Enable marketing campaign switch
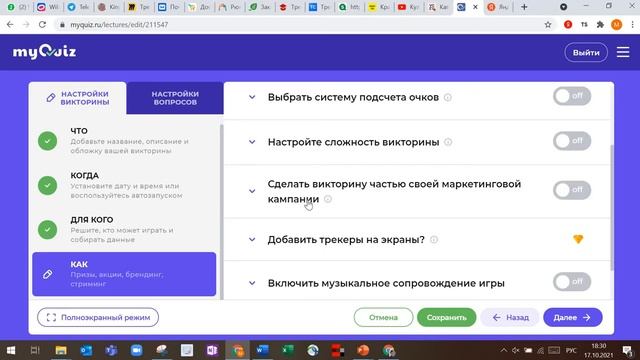The width and height of the screenshot is (640, 360). [572, 190]
